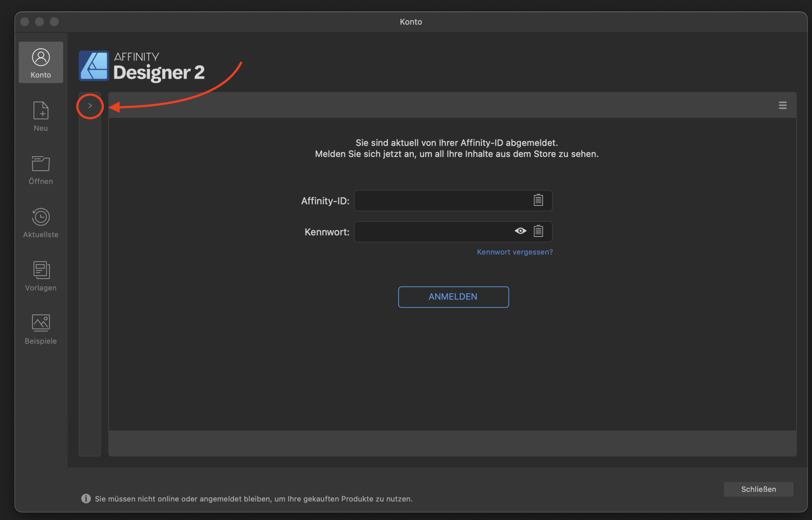The height and width of the screenshot is (520, 812).
Task: Click the green zoom button in title bar
Action: click(x=54, y=22)
